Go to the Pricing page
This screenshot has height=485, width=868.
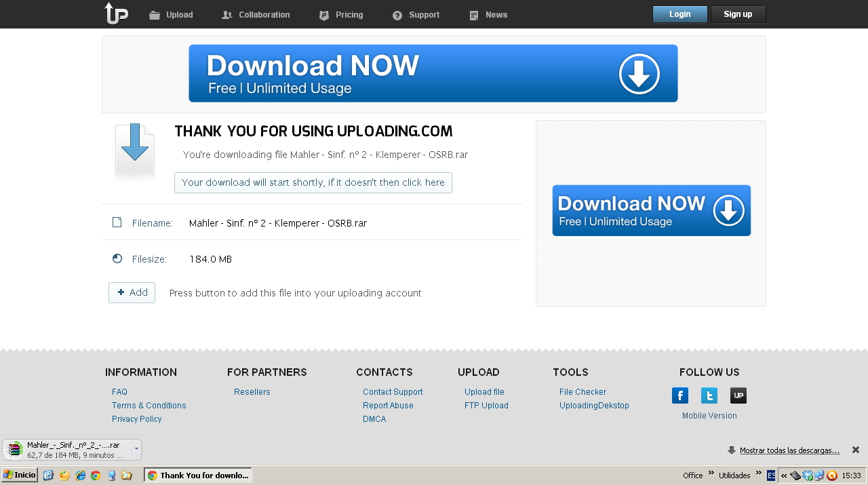[341, 15]
